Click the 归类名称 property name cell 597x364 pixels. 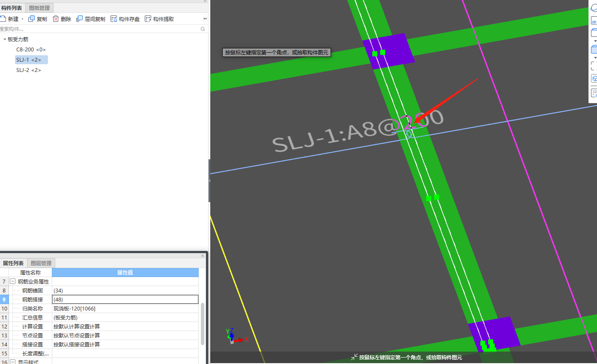click(33, 308)
